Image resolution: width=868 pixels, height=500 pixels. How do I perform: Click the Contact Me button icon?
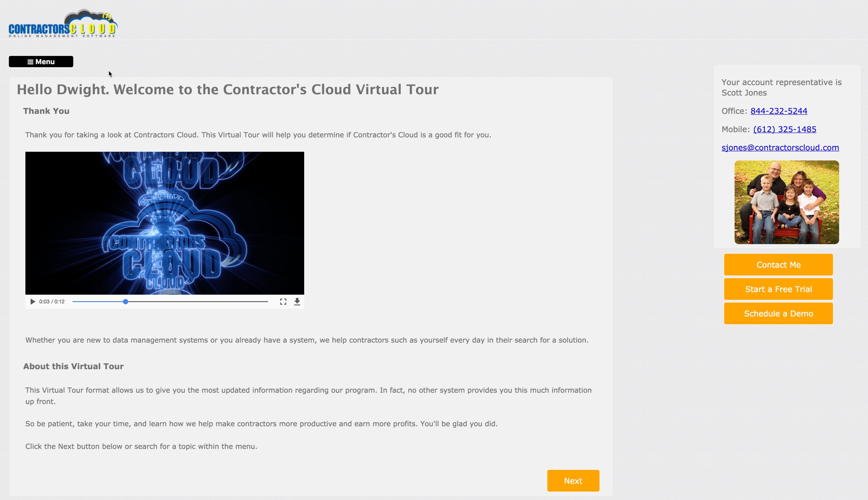[x=778, y=264]
